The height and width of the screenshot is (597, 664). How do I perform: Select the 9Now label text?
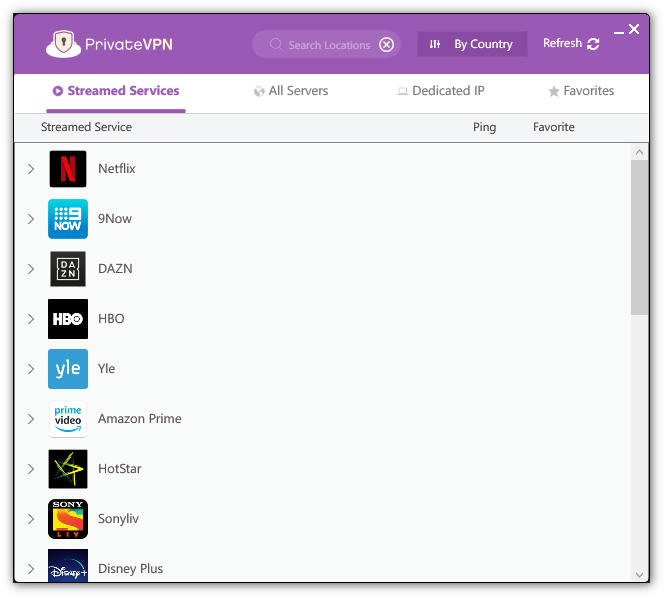click(x=115, y=218)
